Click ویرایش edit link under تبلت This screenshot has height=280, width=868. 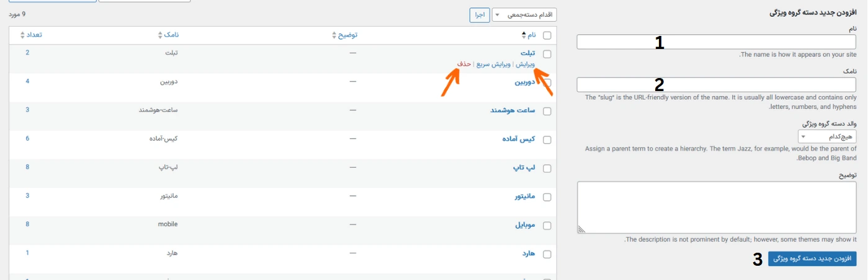coord(525,64)
